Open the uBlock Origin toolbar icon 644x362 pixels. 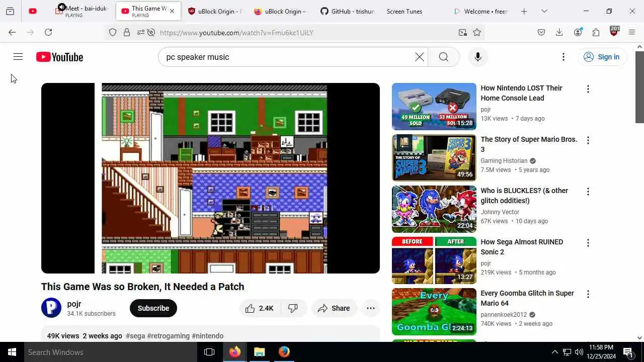pyautogui.click(x=614, y=32)
